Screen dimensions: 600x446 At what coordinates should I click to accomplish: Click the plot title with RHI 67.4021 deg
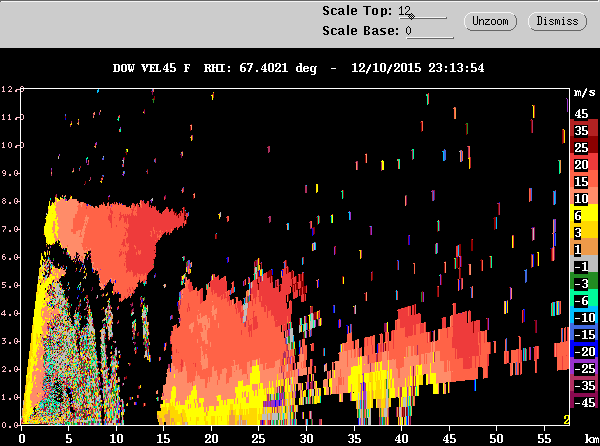coord(298,68)
